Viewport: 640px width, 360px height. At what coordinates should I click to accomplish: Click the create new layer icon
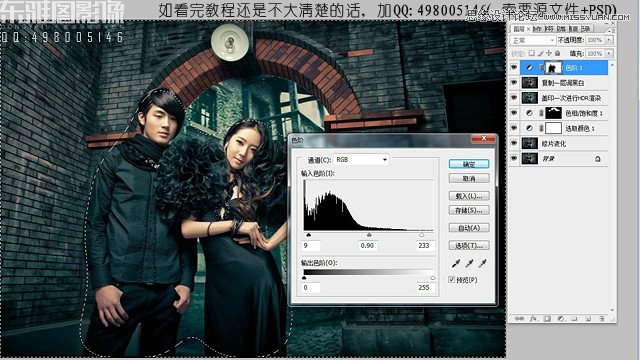point(589,318)
